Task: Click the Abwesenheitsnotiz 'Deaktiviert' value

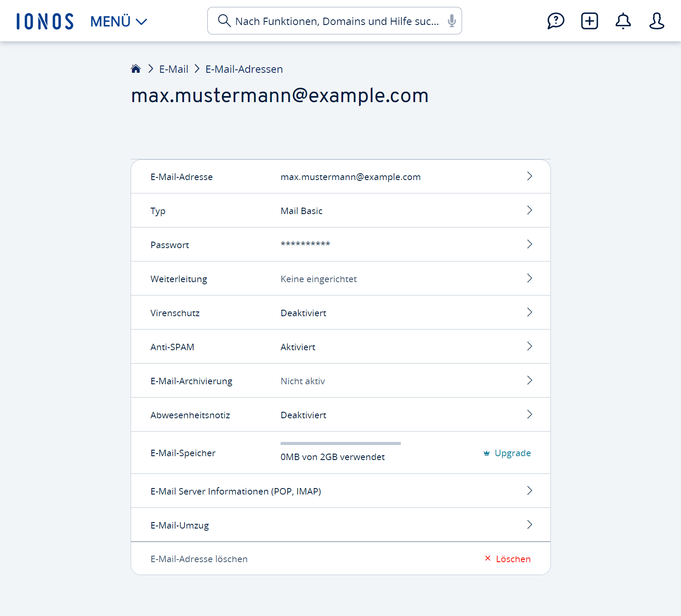Action: pyautogui.click(x=303, y=415)
